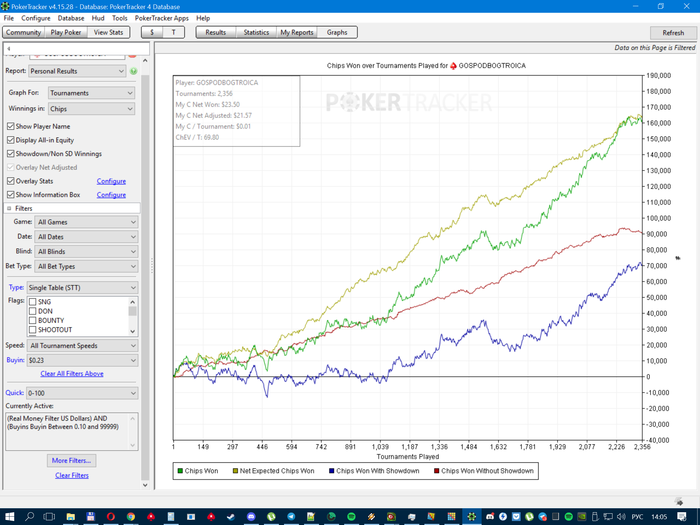Viewport: 700px width, 525px height.
Task: Open Discord from the taskbar
Action: click(x=251, y=517)
